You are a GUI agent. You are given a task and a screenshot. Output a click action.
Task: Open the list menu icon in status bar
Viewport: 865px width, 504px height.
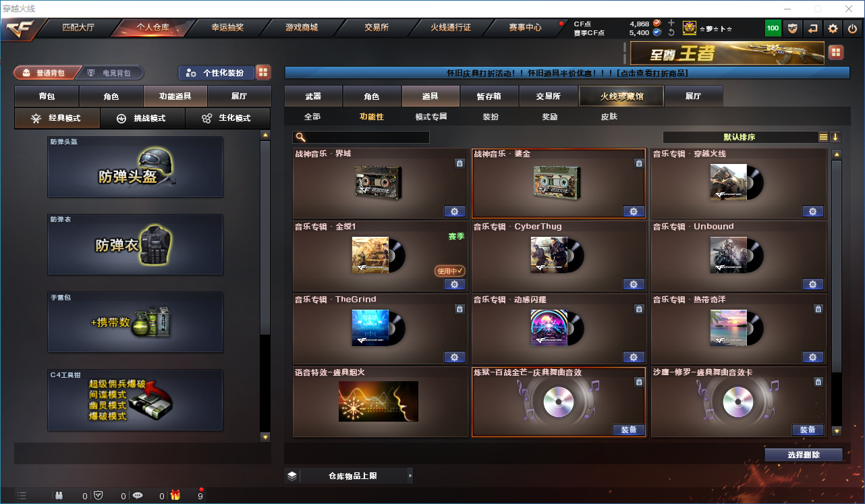22,495
